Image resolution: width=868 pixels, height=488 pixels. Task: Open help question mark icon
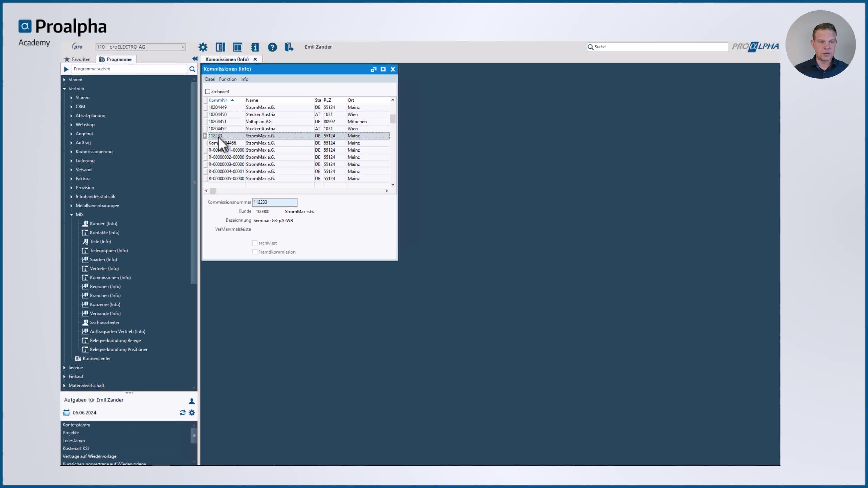click(x=272, y=47)
